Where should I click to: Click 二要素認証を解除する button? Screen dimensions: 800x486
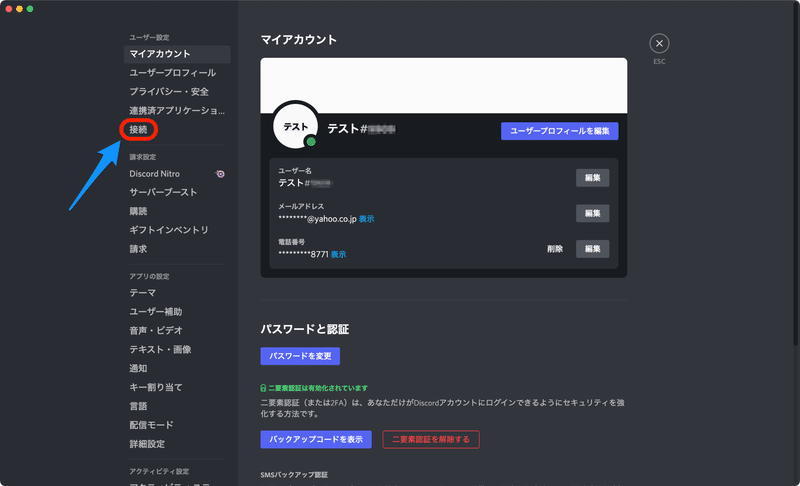431,440
